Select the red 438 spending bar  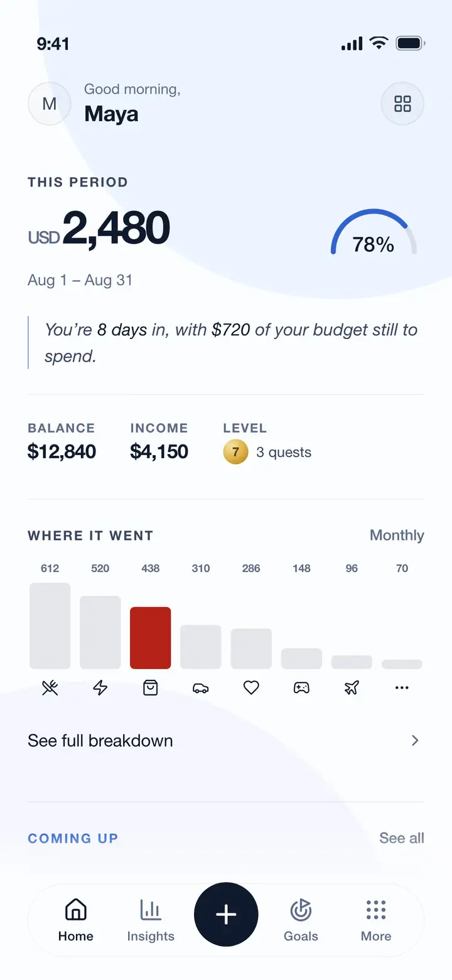click(151, 638)
